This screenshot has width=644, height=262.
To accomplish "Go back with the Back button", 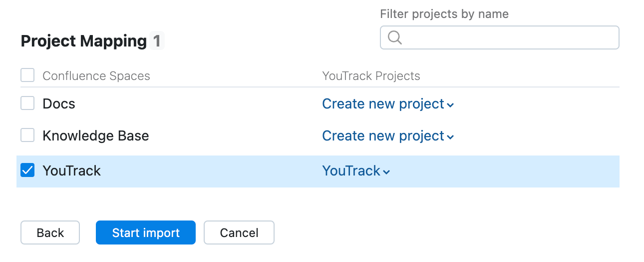I will (50, 232).
